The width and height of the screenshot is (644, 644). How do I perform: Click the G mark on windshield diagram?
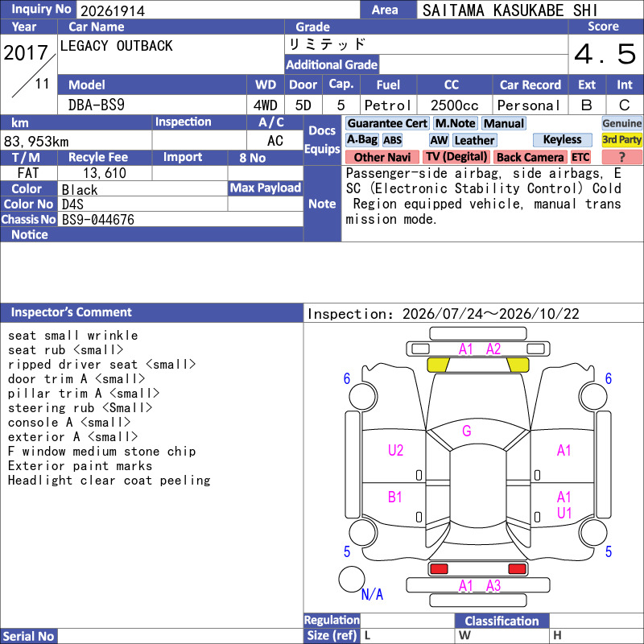tap(467, 431)
